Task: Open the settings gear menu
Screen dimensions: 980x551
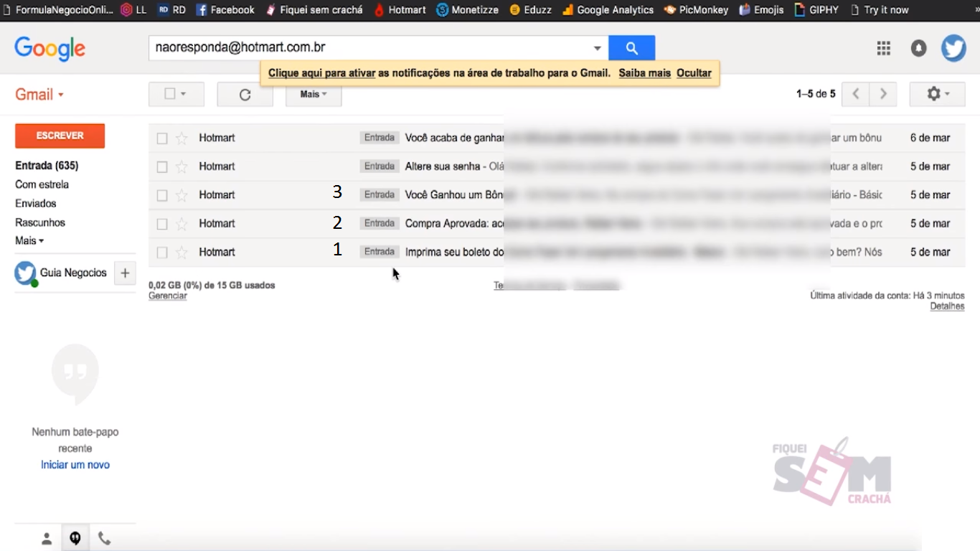Action: pyautogui.click(x=937, y=94)
